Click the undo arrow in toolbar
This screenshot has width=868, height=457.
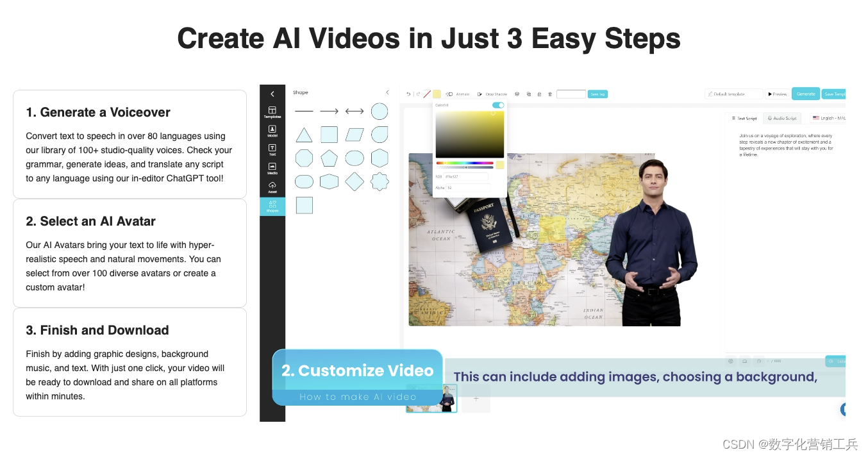[408, 94]
